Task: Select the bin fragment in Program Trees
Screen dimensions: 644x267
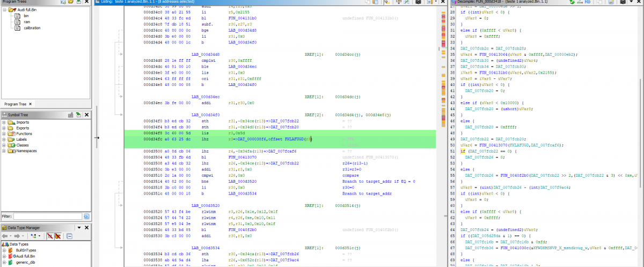Action: pyautogui.click(x=26, y=17)
